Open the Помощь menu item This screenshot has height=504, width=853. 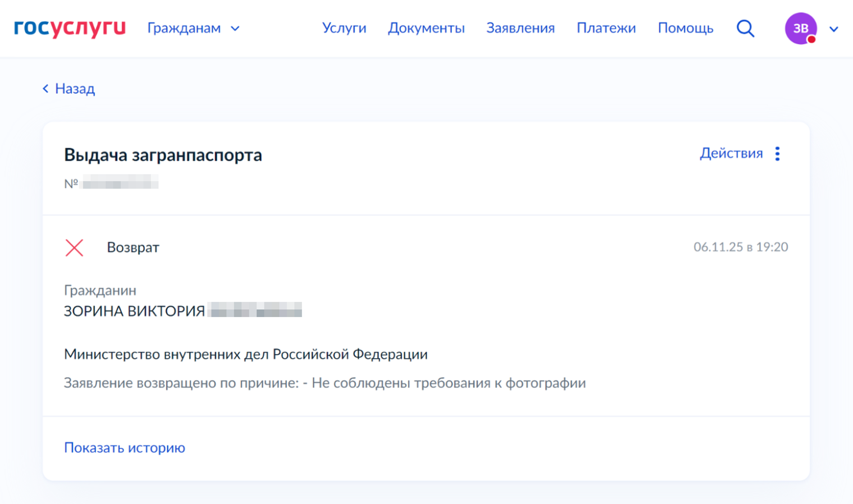coord(685,28)
